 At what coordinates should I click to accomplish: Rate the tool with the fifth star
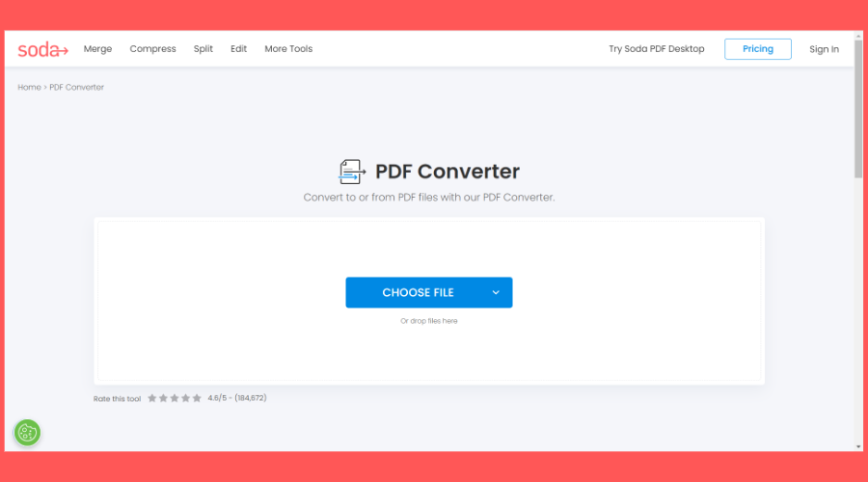[x=197, y=398]
